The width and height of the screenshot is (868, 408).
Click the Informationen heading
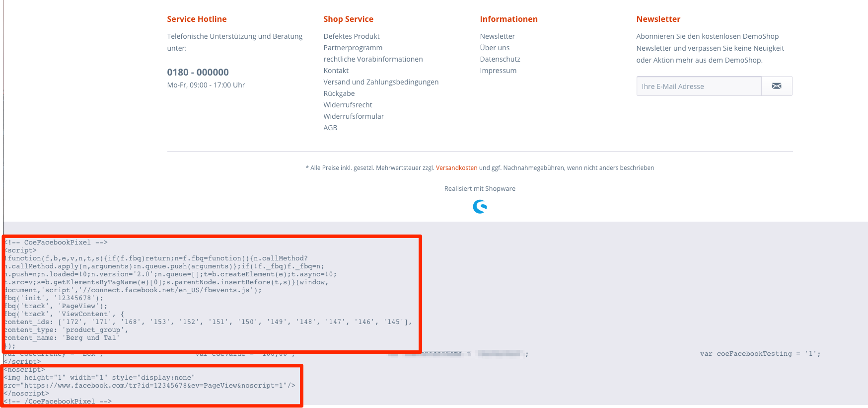509,19
